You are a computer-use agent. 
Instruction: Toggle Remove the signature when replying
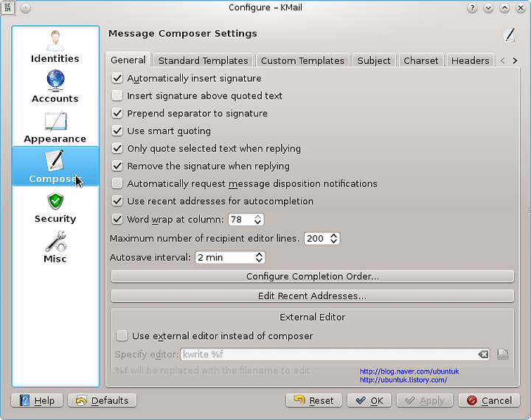[x=117, y=167]
